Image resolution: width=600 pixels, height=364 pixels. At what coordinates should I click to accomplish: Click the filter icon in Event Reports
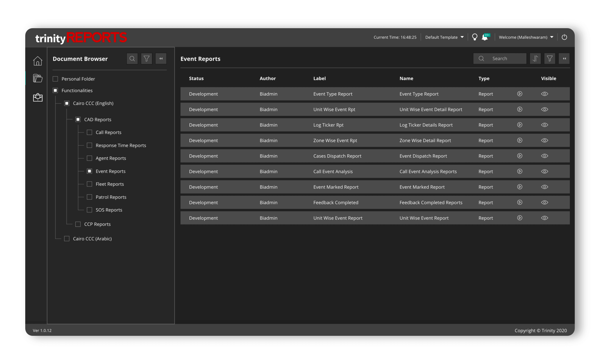tap(550, 59)
